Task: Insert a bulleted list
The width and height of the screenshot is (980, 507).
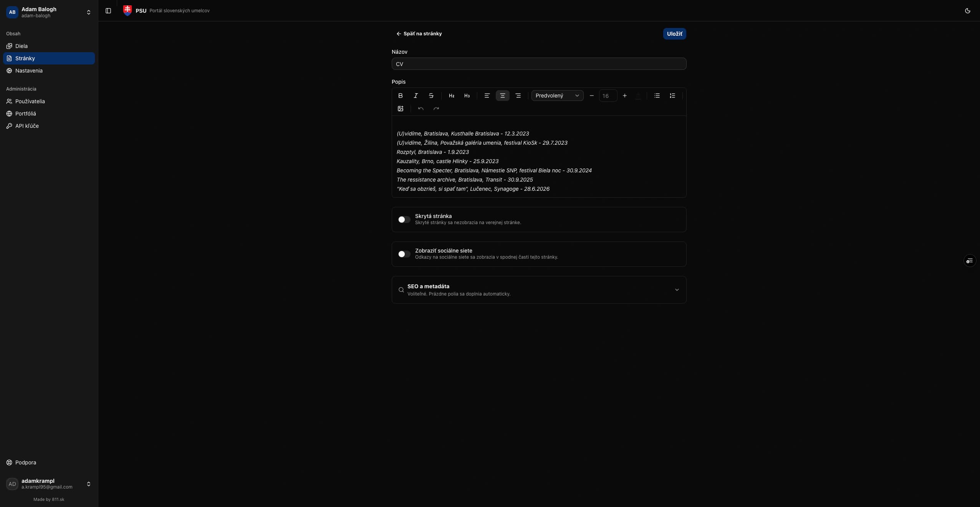Action: 657,96
